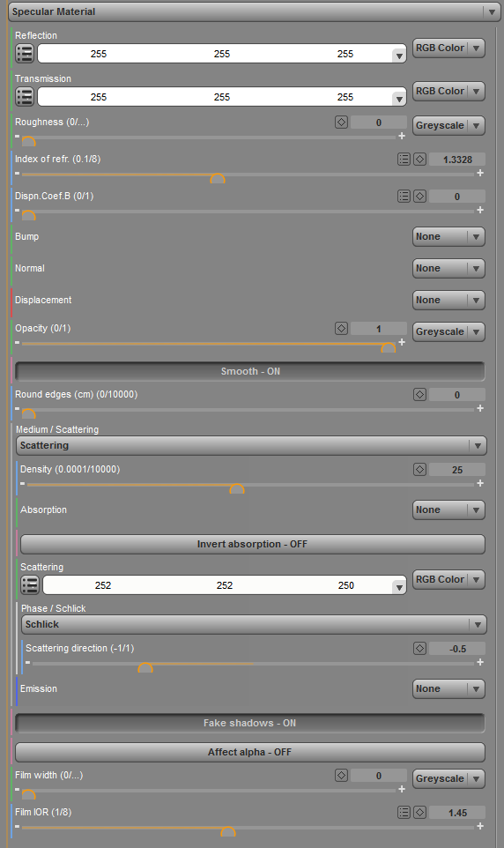The image size is (504, 848).
Task: Open the Normal None dropdown
Action: tap(448, 269)
